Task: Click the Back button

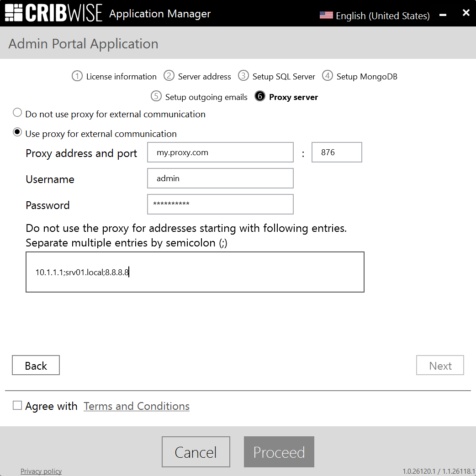Action: coord(36,365)
